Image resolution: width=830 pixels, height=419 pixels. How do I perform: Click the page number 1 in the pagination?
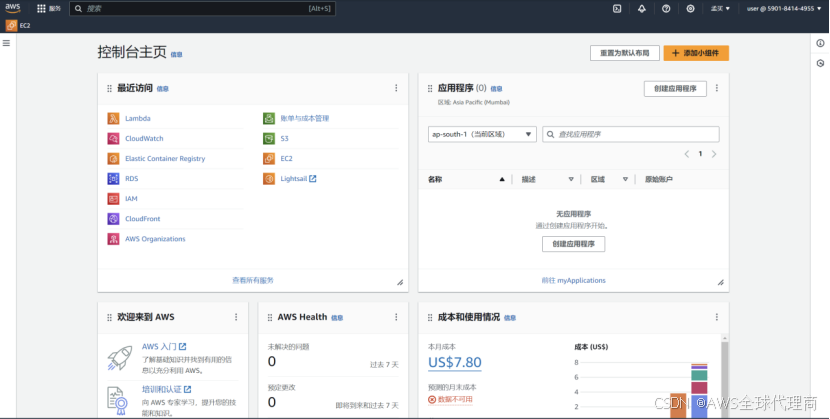point(700,154)
